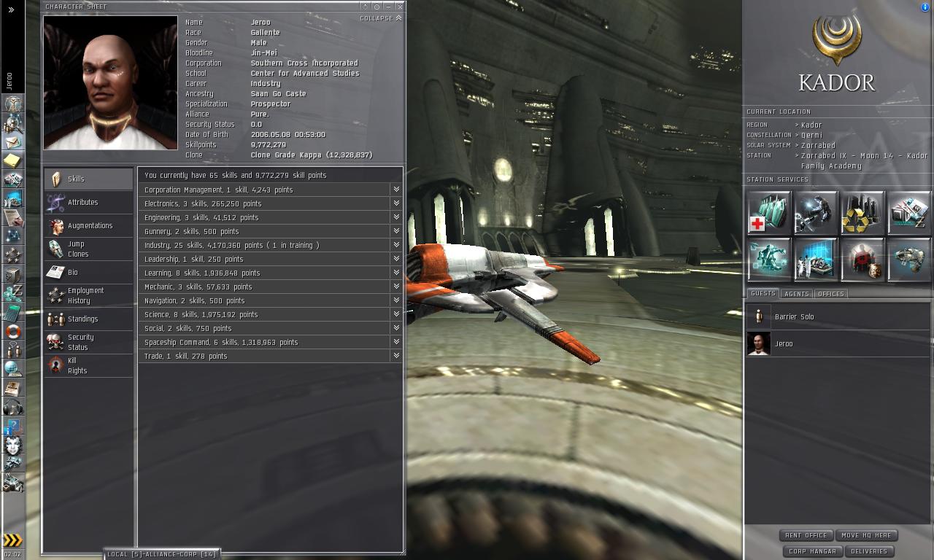Open the Jump Clones tab
The width and height of the screenshot is (934, 560).
pyautogui.click(x=88, y=249)
